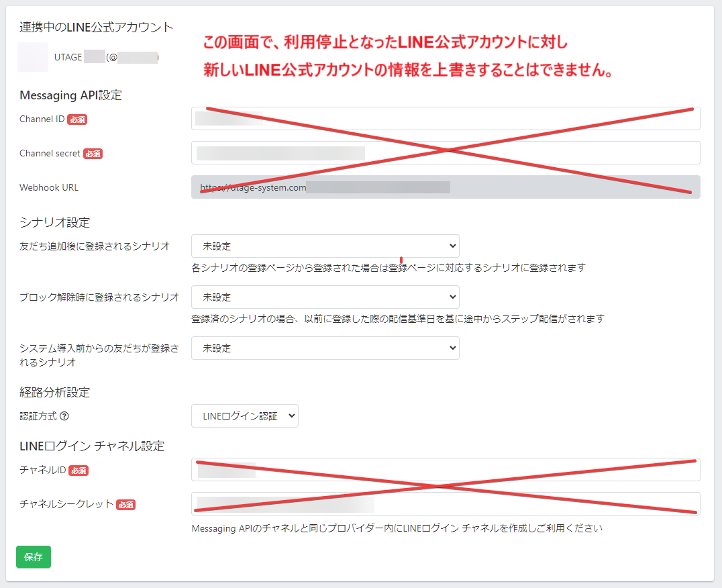Click the UTAGE account name text
722x588 pixels.
coord(69,58)
